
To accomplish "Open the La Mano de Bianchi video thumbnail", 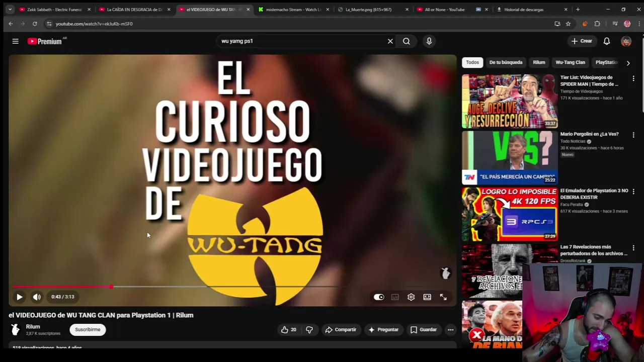I will 492,324.
